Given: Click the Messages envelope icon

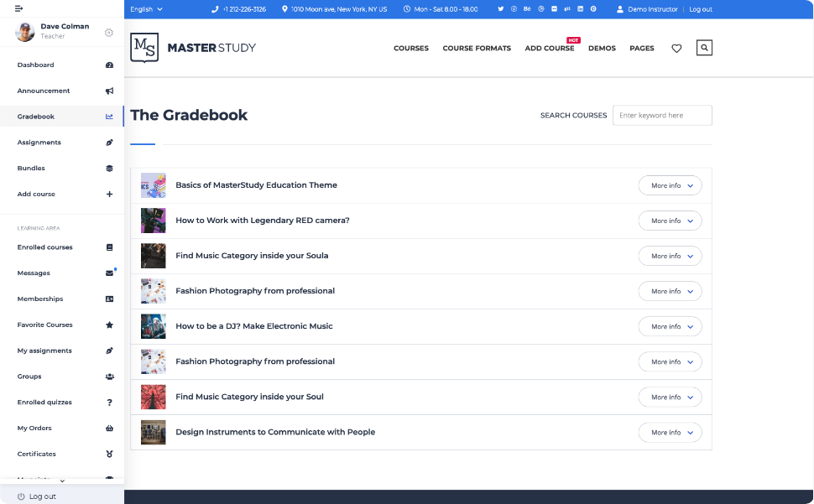Looking at the screenshot, I should pyautogui.click(x=109, y=273).
